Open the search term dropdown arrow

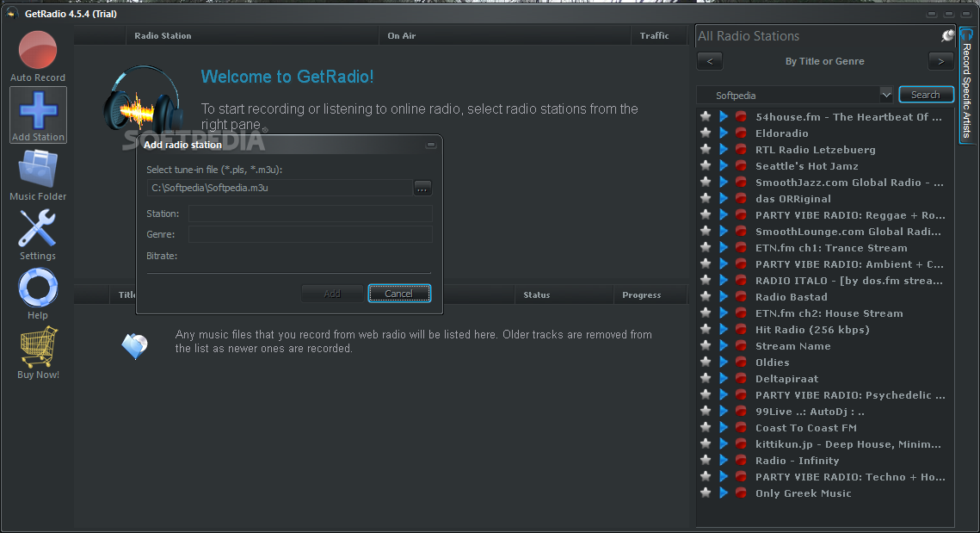(885, 95)
